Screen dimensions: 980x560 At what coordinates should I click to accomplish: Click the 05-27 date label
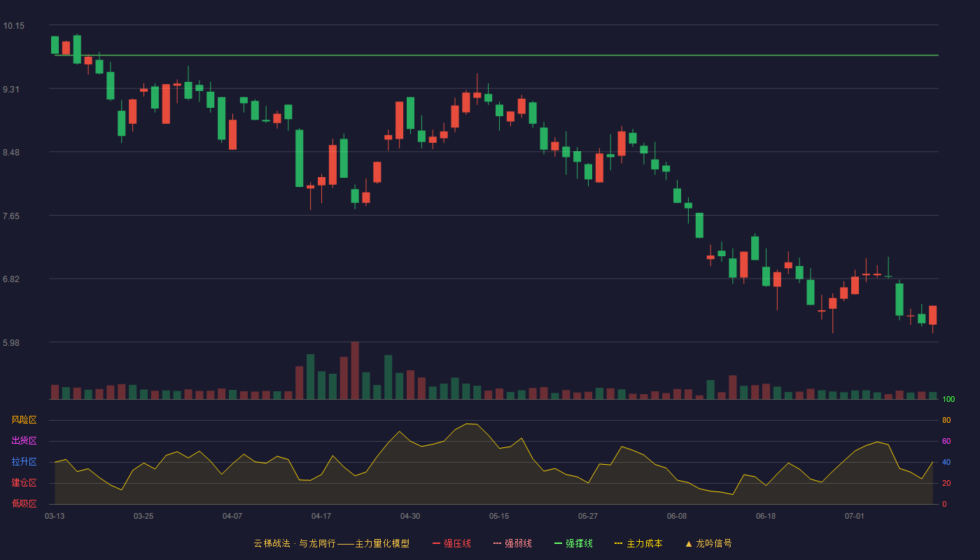(x=588, y=516)
